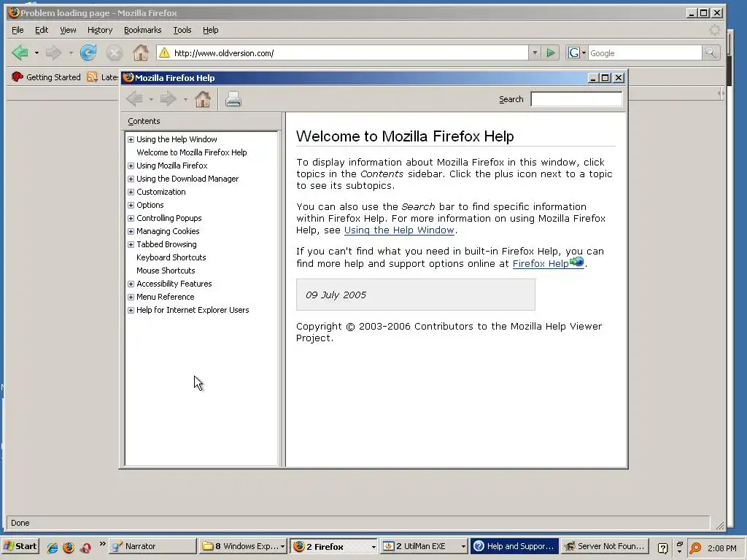Open the Windows Explorer taskbar group

click(x=243, y=546)
